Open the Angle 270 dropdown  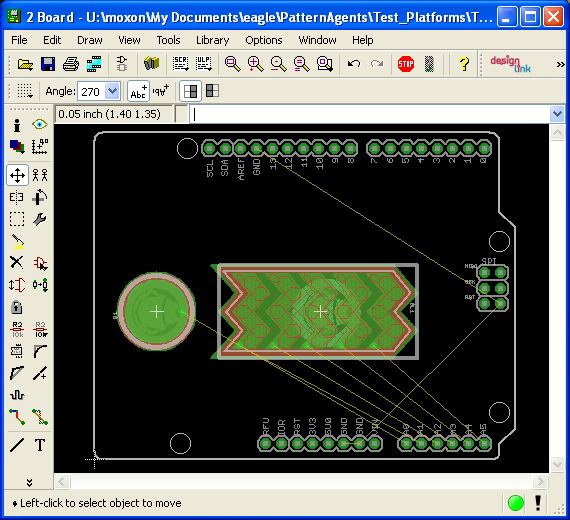click(112, 91)
